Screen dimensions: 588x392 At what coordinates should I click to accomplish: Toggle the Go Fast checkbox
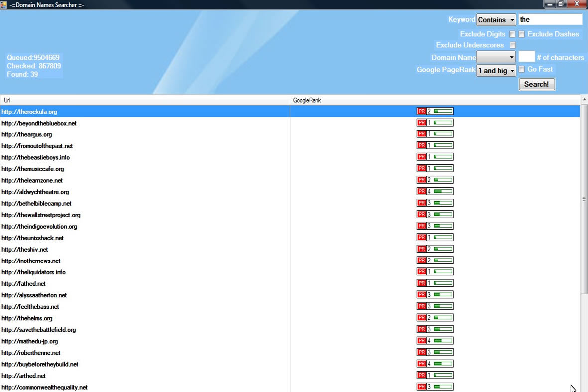(x=522, y=69)
